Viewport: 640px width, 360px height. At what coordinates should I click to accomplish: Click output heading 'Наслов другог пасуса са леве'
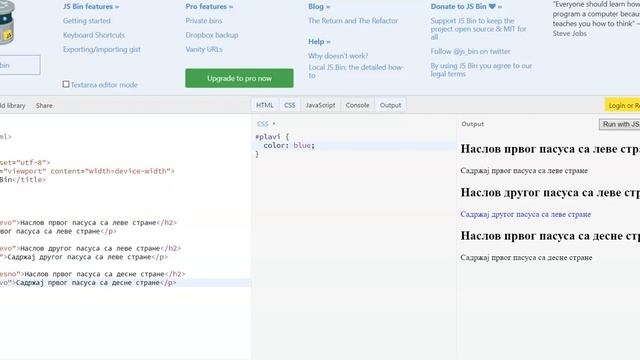tap(550, 192)
